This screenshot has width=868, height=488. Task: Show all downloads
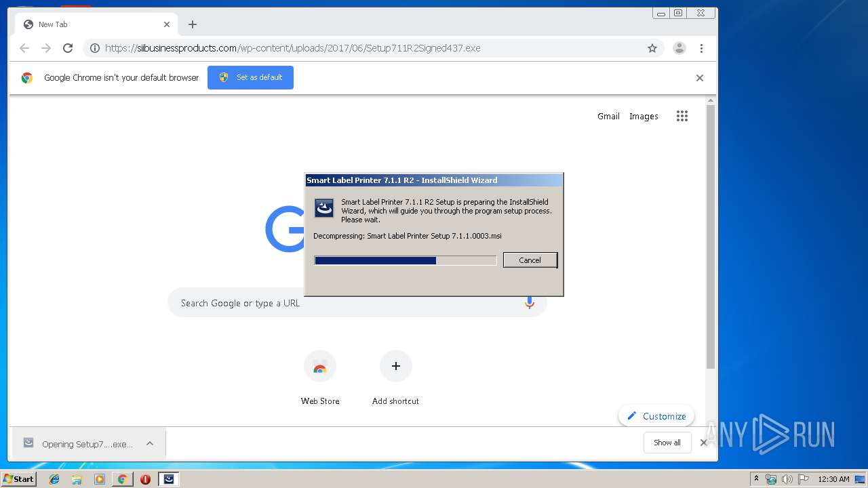click(x=667, y=443)
